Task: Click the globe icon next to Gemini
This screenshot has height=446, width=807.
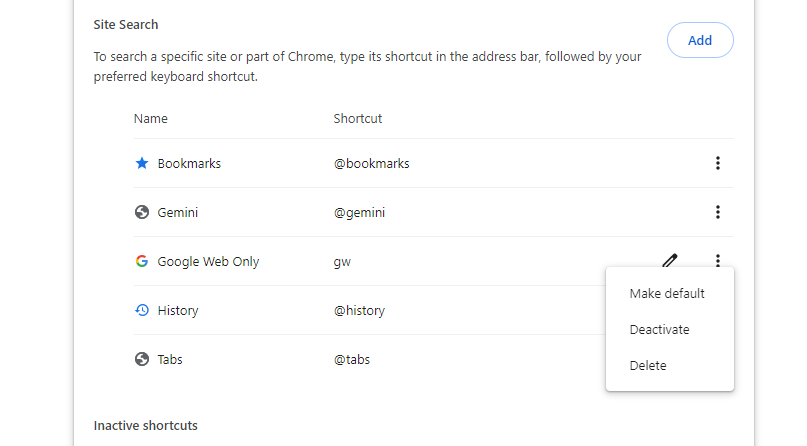Action: 142,212
